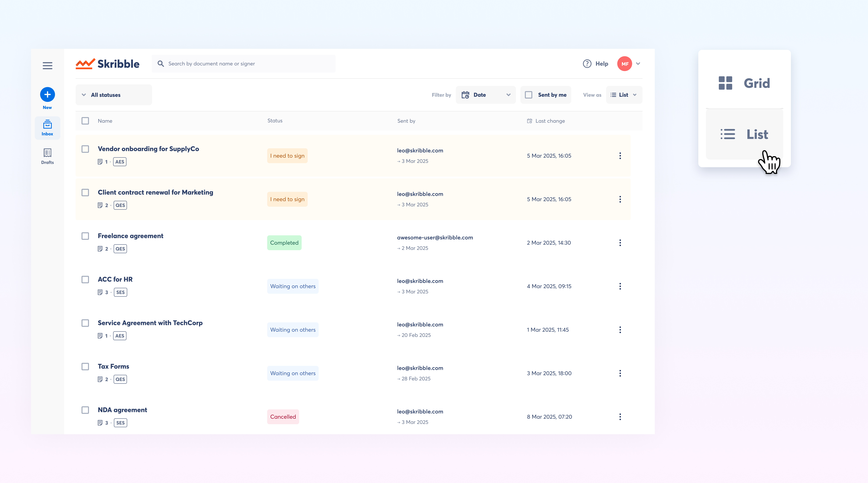Choose Grid view option

coord(744,83)
